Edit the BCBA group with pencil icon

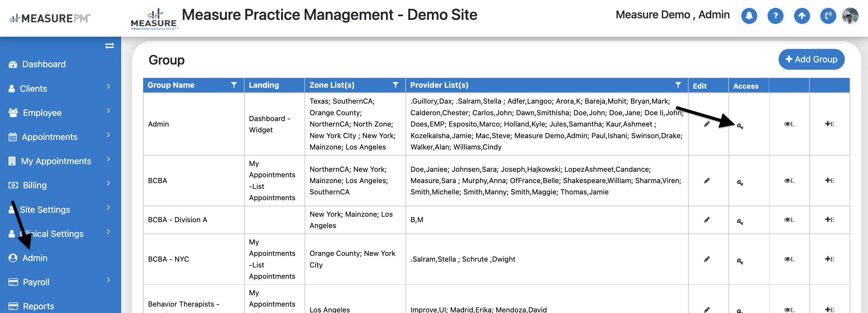pos(707,181)
